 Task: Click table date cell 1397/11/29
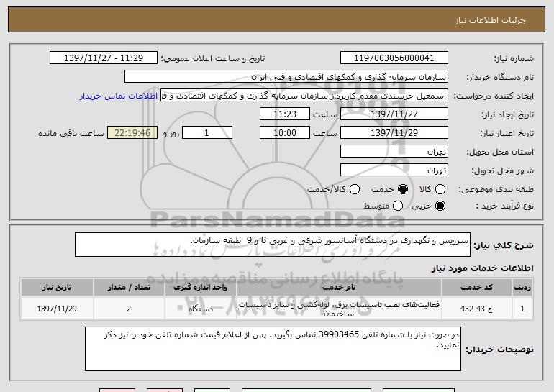[x=57, y=309]
